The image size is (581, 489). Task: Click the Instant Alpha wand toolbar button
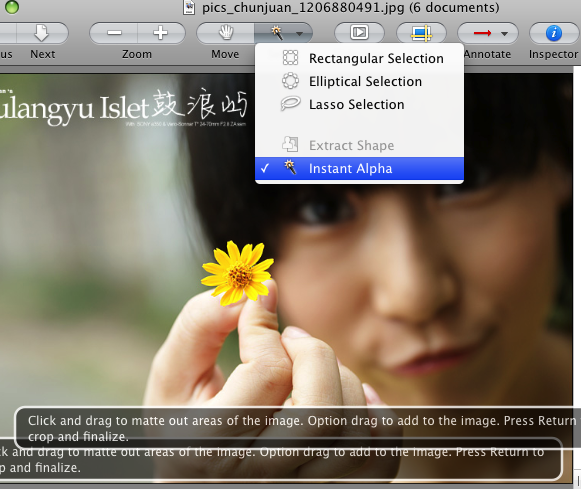(277, 33)
